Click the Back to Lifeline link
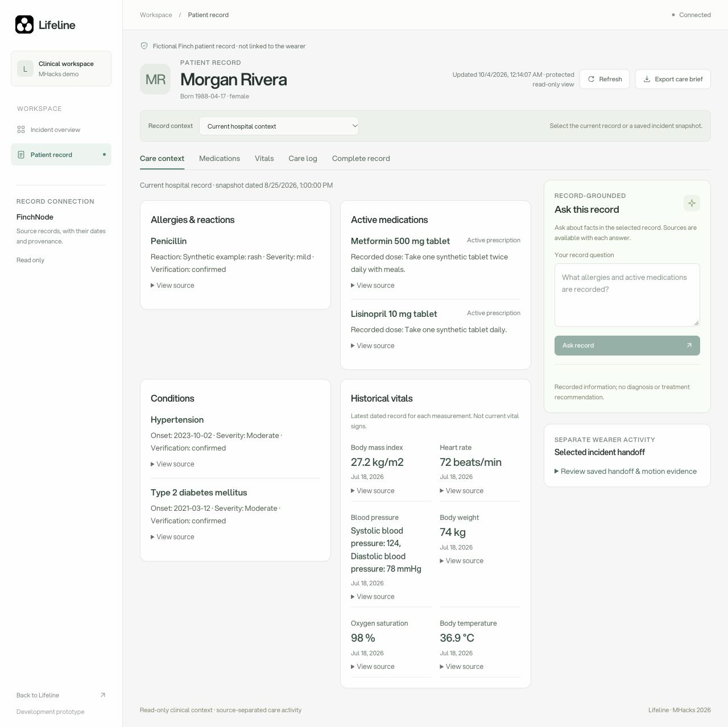This screenshot has height=727, width=728. click(x=61, y=695)
